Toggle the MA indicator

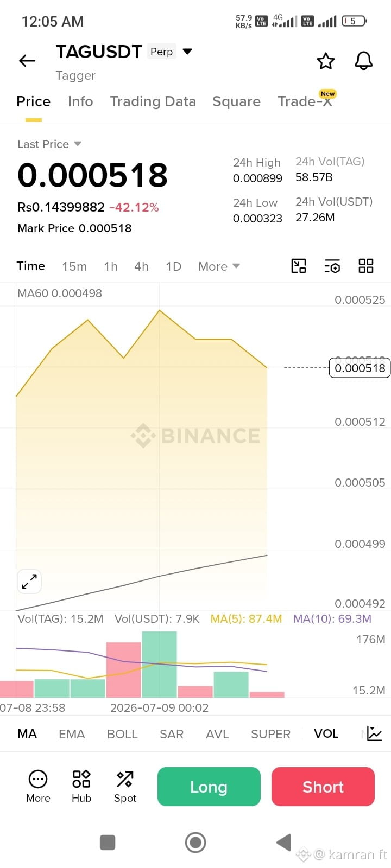27,733
